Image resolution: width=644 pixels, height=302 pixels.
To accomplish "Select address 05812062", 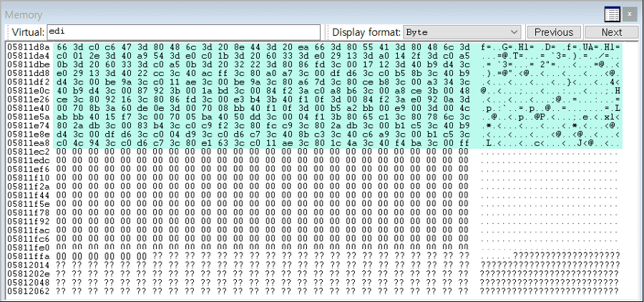I will 29,292.
